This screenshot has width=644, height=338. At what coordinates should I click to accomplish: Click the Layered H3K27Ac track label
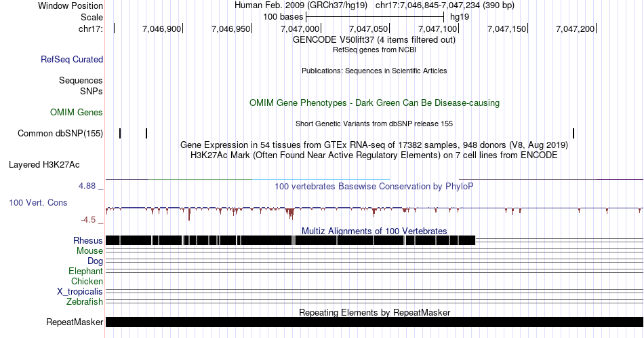pyautogui.click(x=44, y=164)
